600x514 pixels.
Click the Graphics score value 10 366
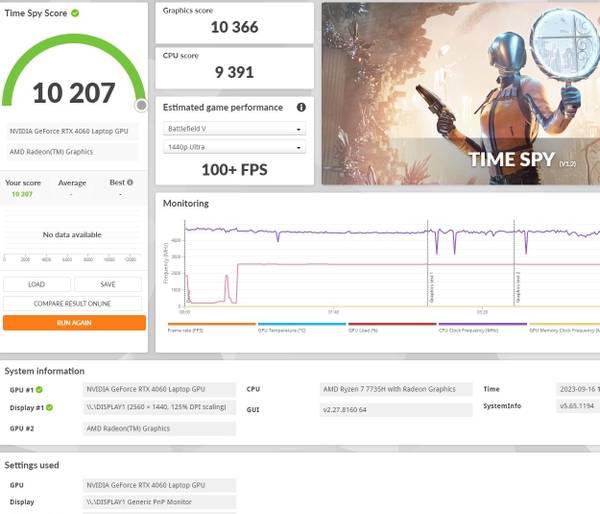coord(235,27)
